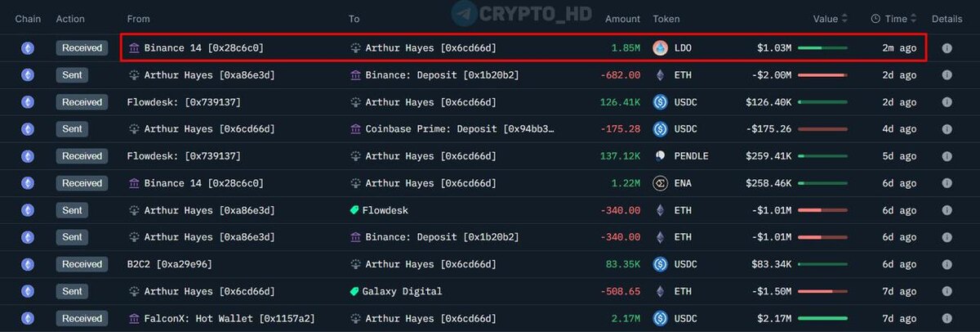This screenshot has width=980, height=332.
Task: Click the Galaxy Digital green tag icon
Action: click(x=354, y=291)
